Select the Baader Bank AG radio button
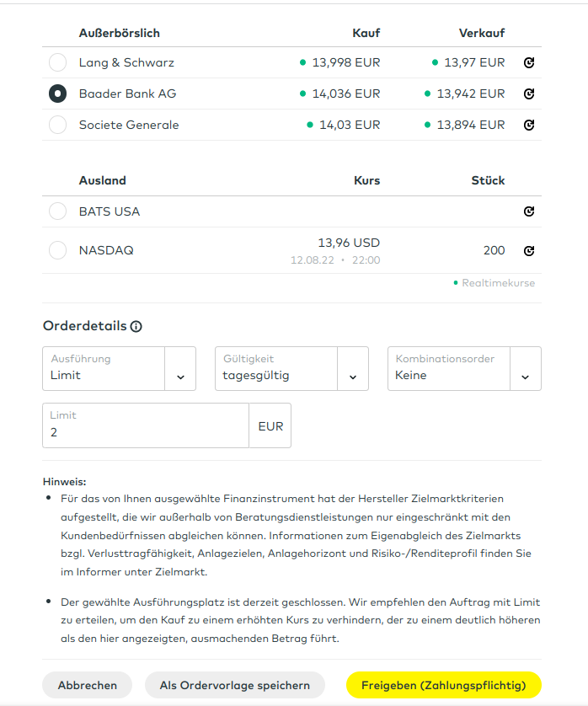 tap(57, 94)
